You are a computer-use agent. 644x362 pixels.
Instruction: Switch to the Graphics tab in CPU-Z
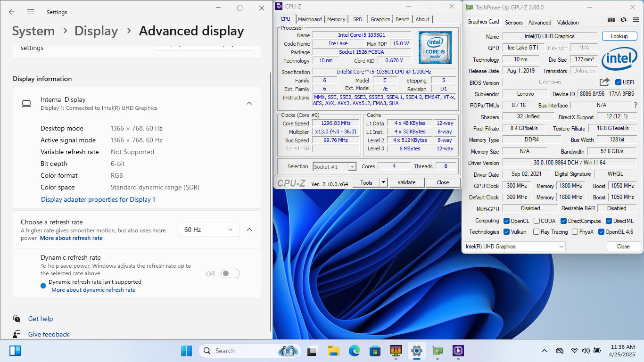pyautogui.click(x=380, y=19)
